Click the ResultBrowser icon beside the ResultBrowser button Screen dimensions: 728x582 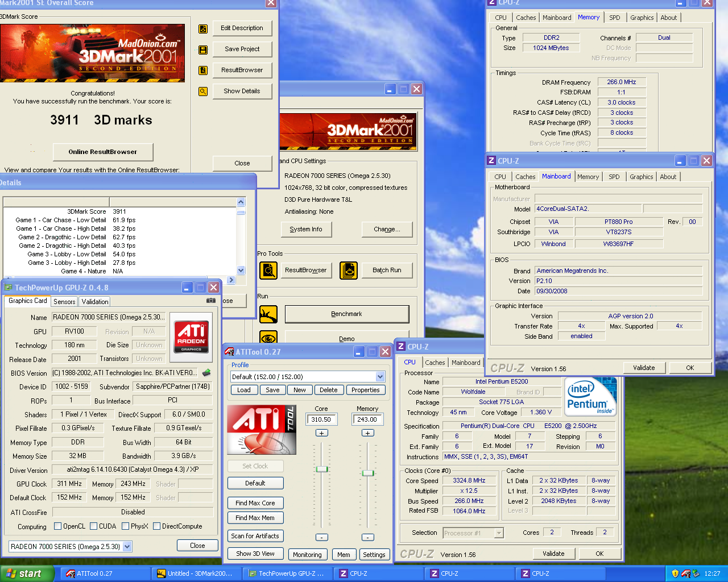[x=203, y=70]
